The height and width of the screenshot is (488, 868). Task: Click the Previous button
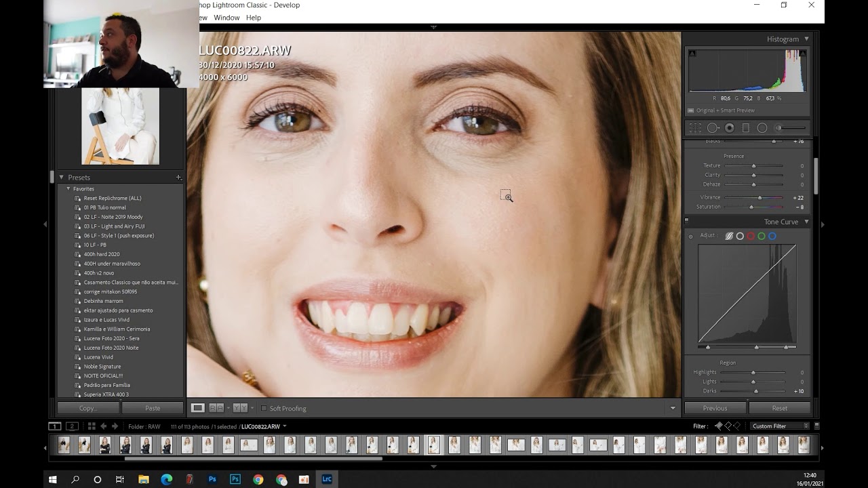click(715, 408)
